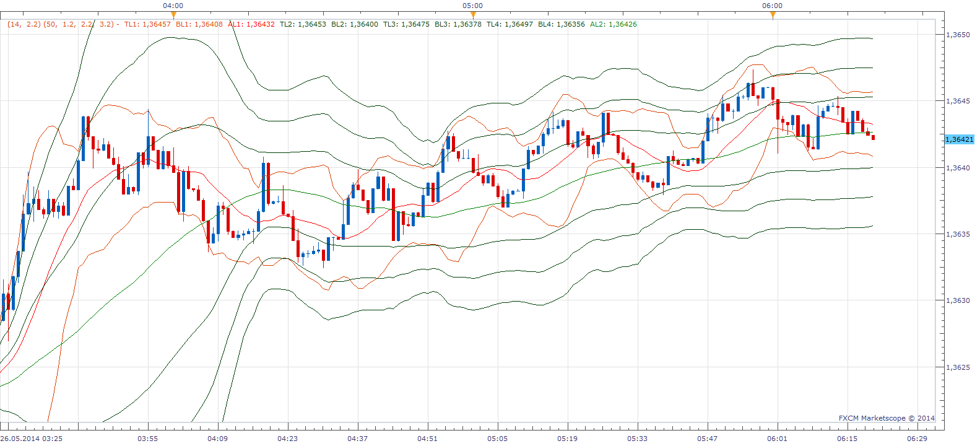
Task: Click the 1,3625 price axis label
Action: 958,367
